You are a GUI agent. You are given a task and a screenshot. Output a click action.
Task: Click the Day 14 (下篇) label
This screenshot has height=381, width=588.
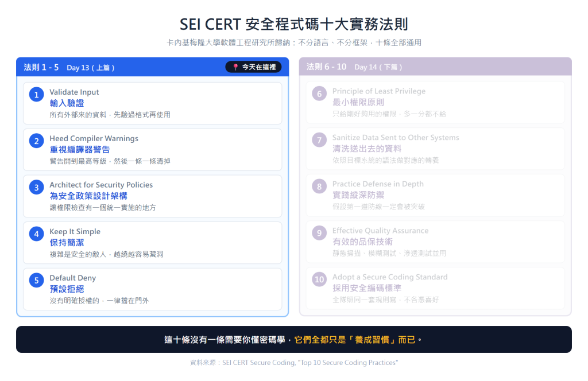coord(378,67)
